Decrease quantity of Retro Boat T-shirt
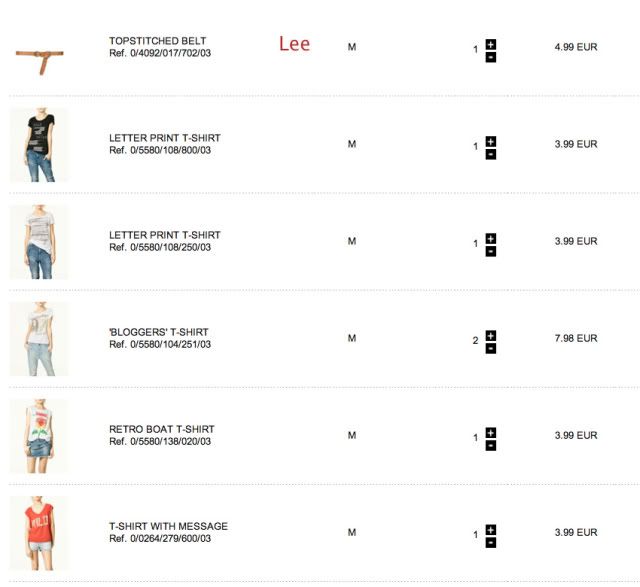The height and width of the screenshot is (587, 640). click(x=491, y=445)
